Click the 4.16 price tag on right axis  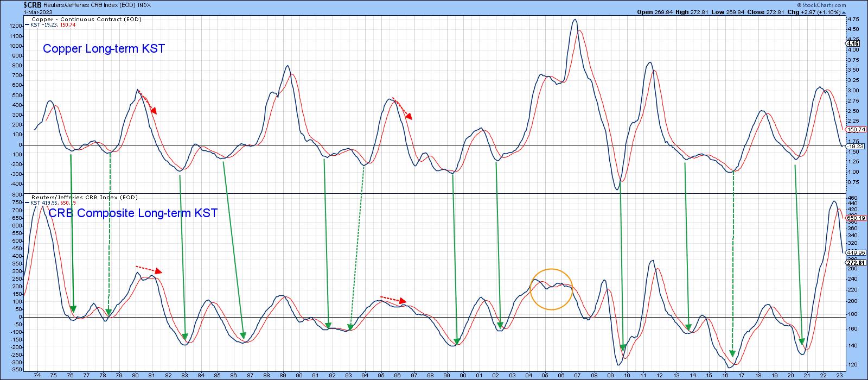(x=852, y=43)
